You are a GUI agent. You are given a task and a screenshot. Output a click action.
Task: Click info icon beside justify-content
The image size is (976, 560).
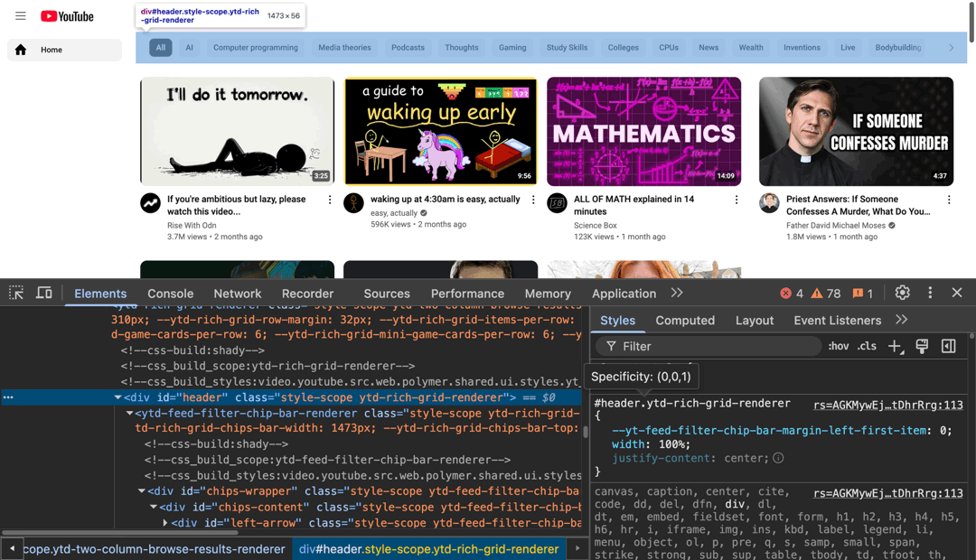(x=778, y=458)
